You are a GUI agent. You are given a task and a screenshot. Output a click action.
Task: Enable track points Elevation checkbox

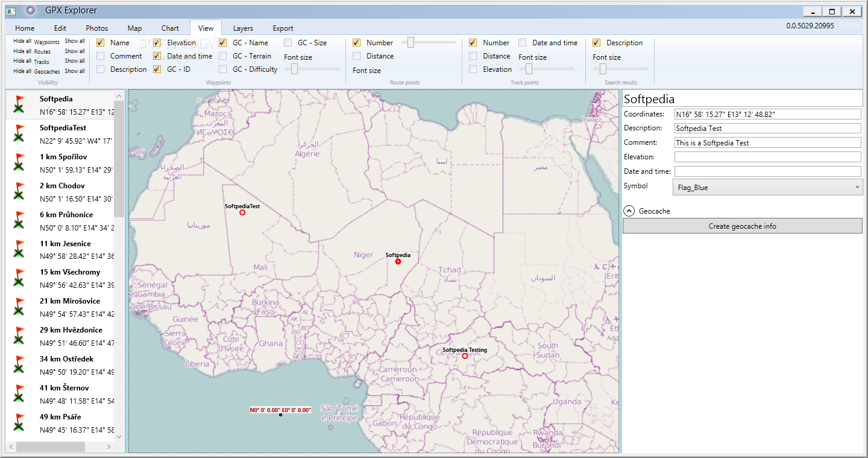(x=473, y=69)
